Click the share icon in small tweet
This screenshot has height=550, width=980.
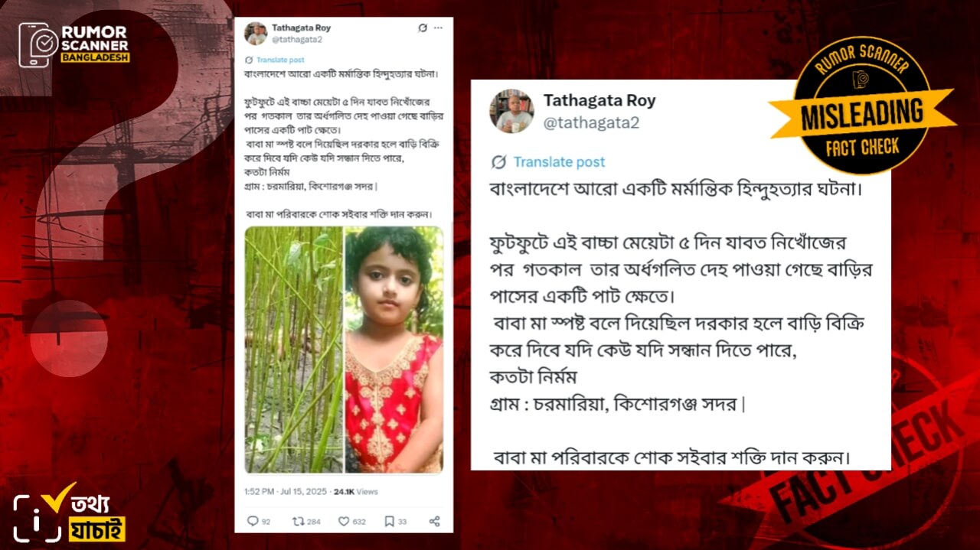pos(434,522)
